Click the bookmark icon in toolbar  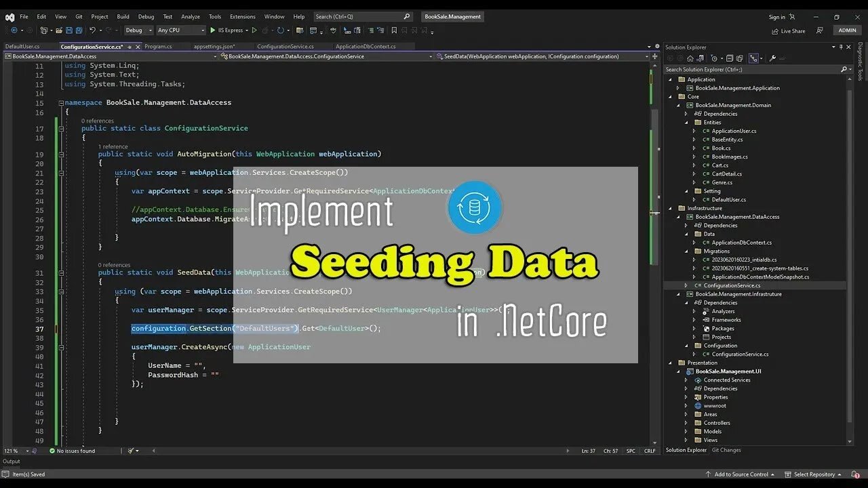coord(394,30)
